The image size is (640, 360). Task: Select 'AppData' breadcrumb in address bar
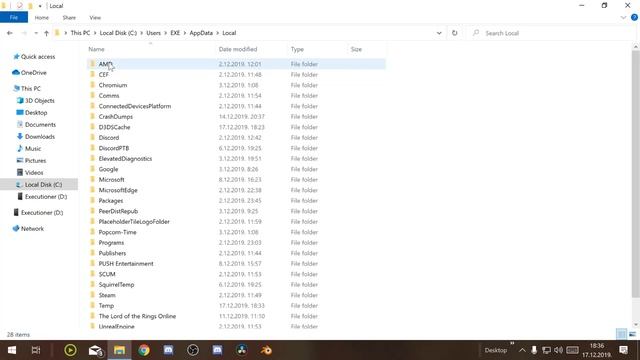tap(201, 33)
